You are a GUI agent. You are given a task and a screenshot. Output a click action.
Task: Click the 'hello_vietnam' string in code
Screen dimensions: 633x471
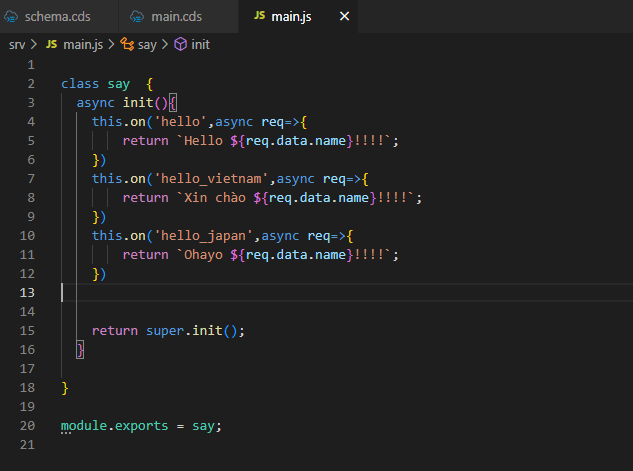point(212,178)
